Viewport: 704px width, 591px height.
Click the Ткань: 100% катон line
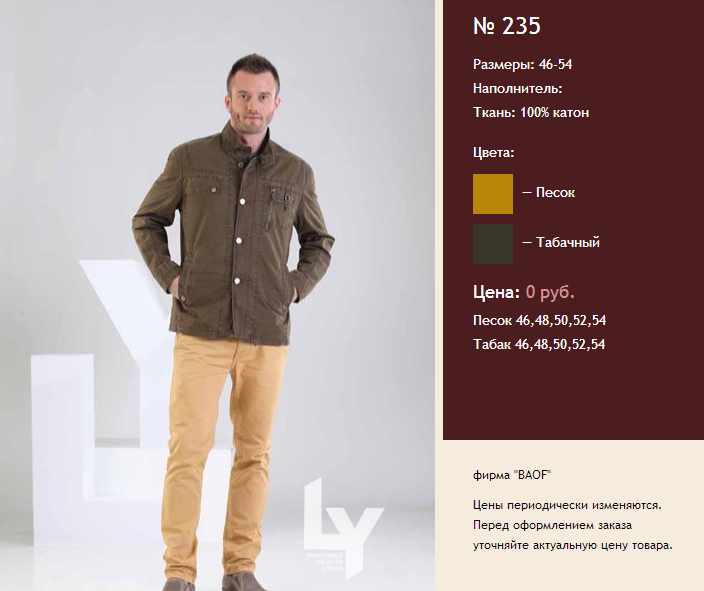coord(531,112)
